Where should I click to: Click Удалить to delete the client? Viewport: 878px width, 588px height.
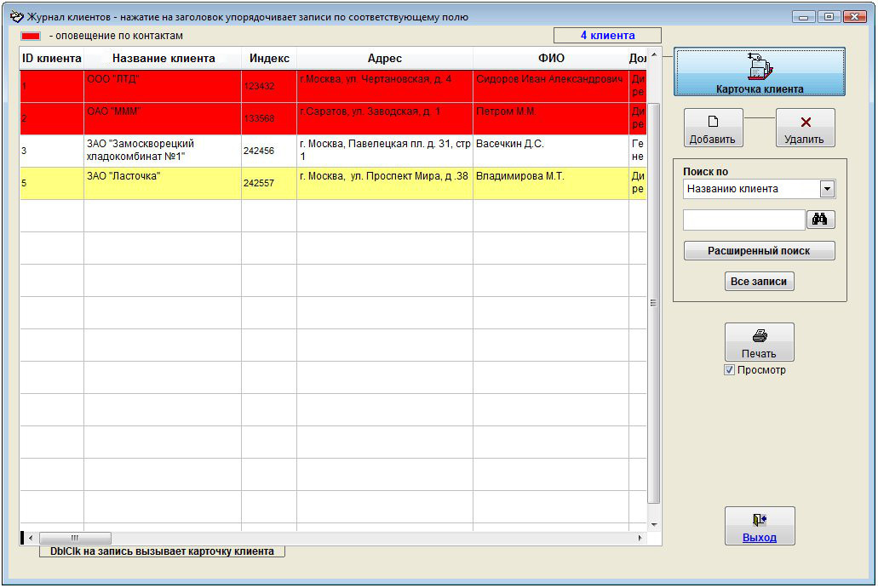[805, 128]
